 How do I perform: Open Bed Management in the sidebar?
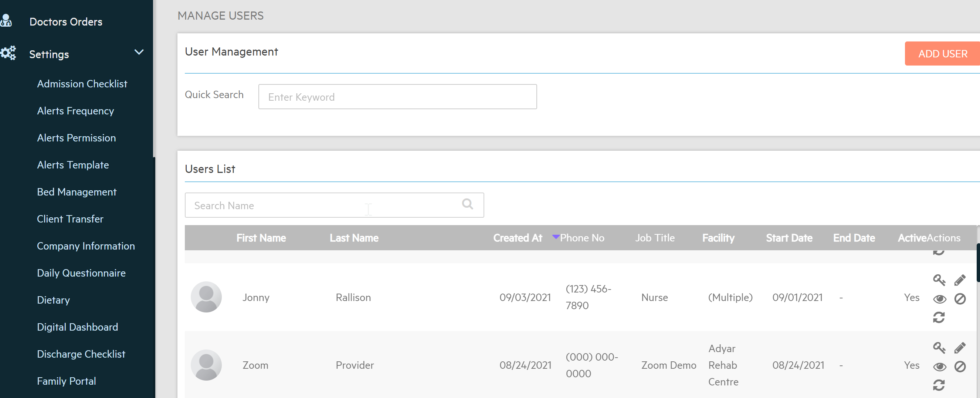click(77, 192)
